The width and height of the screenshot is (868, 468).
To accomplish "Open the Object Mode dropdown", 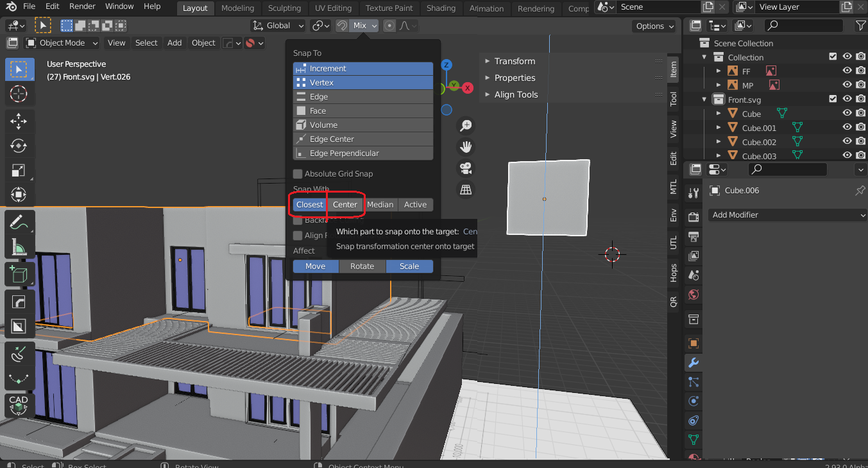I will click(x=62, y=43).
